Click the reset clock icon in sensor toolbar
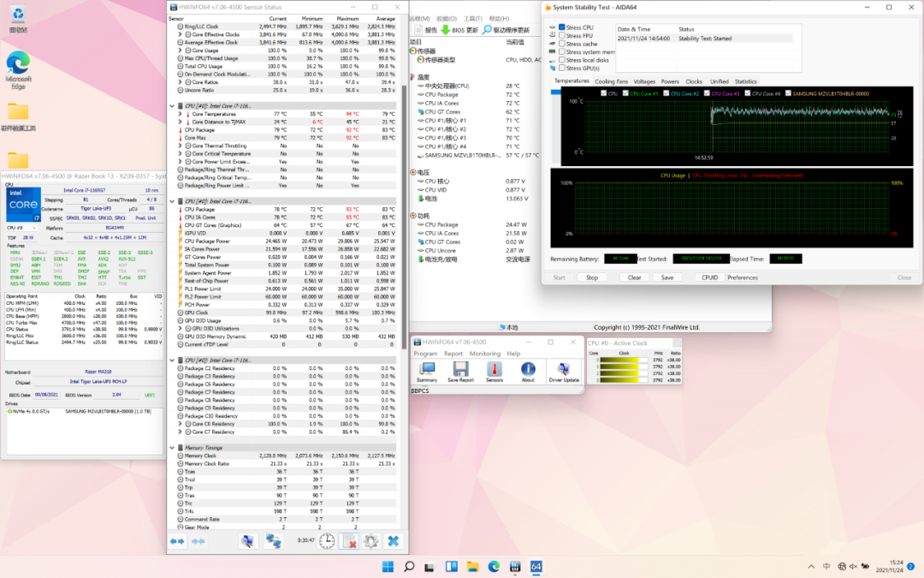This screenshot has width=924, height=578. point(327,541)
